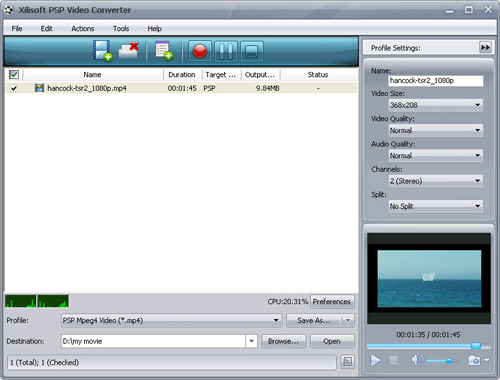Click the 9.84MB output size cell

pyautogui.click(x=268, y=88)
